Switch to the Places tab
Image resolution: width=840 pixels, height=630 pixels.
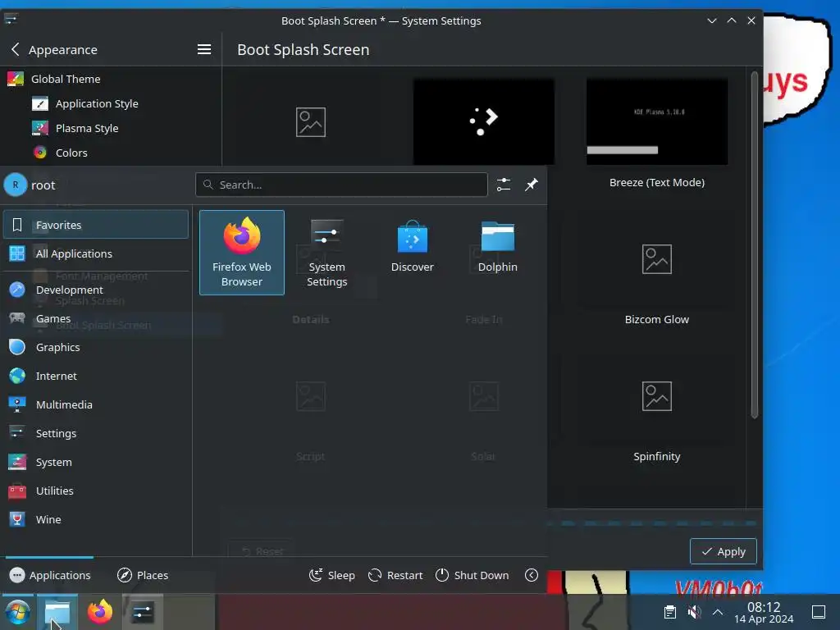point(143,575)
